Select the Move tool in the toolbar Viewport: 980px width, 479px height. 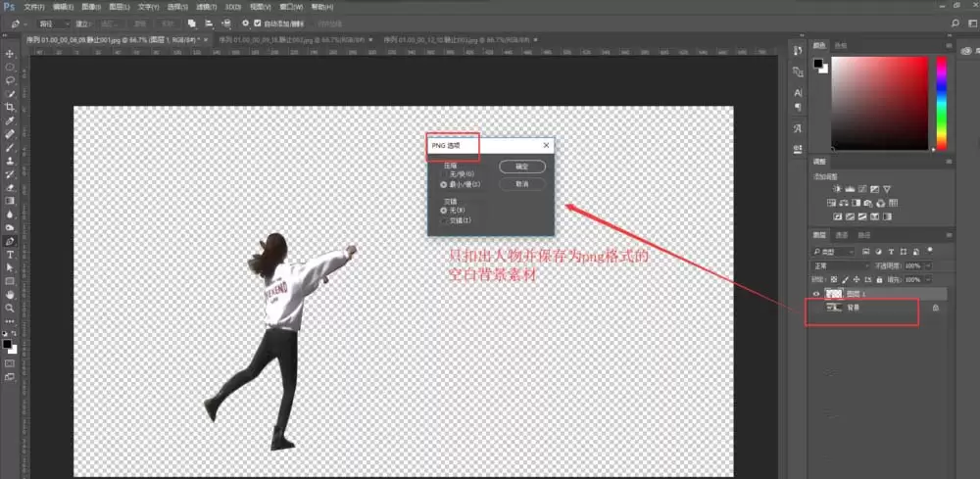coord(10,53)
